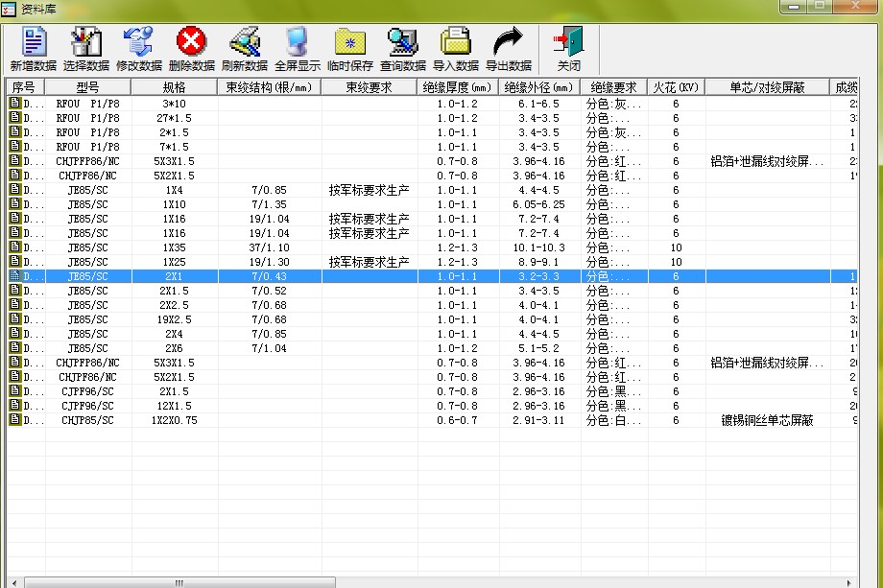Select the JE85/SC row with spec 19X2.5
Viewport: 883px width, 588px height.
point(174,320)
